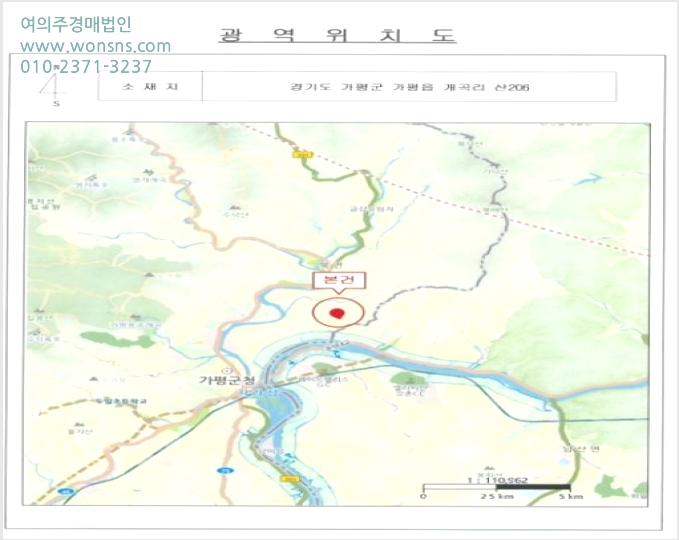Image resolution: width=679 pixels, height=540 pixels.
Task: Click the address '경기도 가평군 가평읍 개곡리 산206'
Action: [410, 87]
